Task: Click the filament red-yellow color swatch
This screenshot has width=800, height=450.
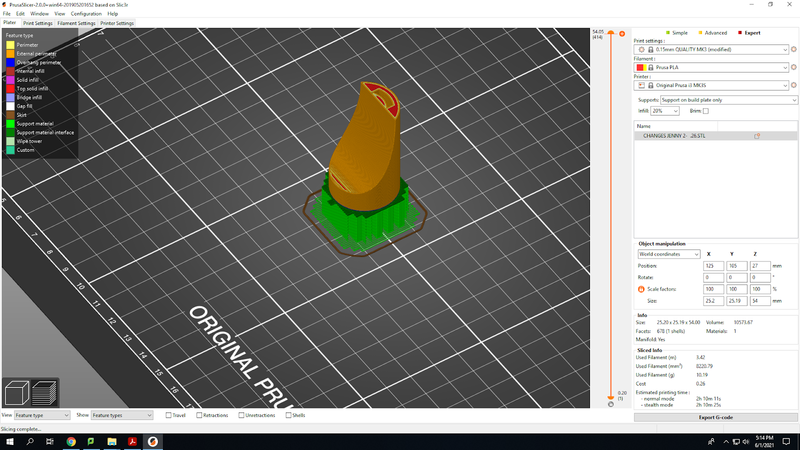Action: pyautogui.click(x=641, y=67)
